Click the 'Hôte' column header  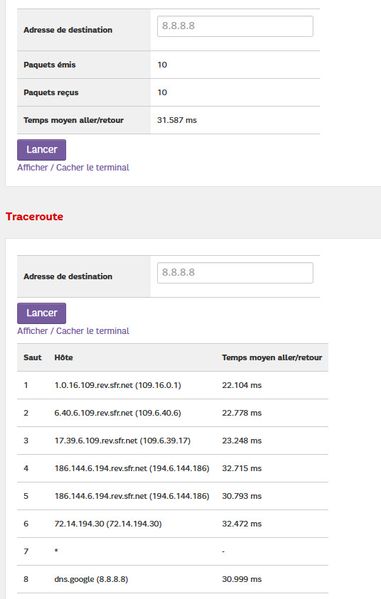pos(63,358)
